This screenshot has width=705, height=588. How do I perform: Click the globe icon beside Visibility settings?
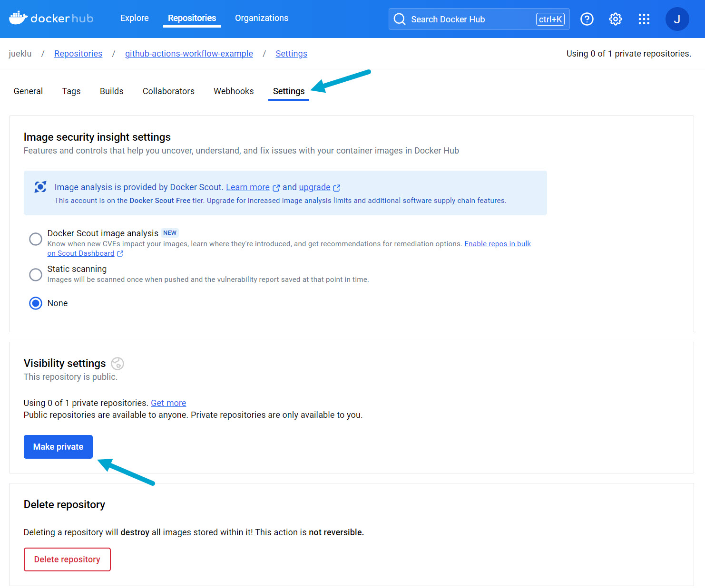click(x=117, y=364)
